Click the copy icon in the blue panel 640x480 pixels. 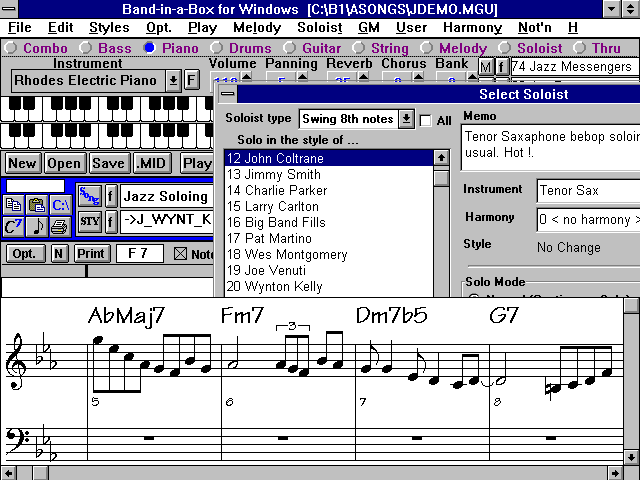point(13,205)
